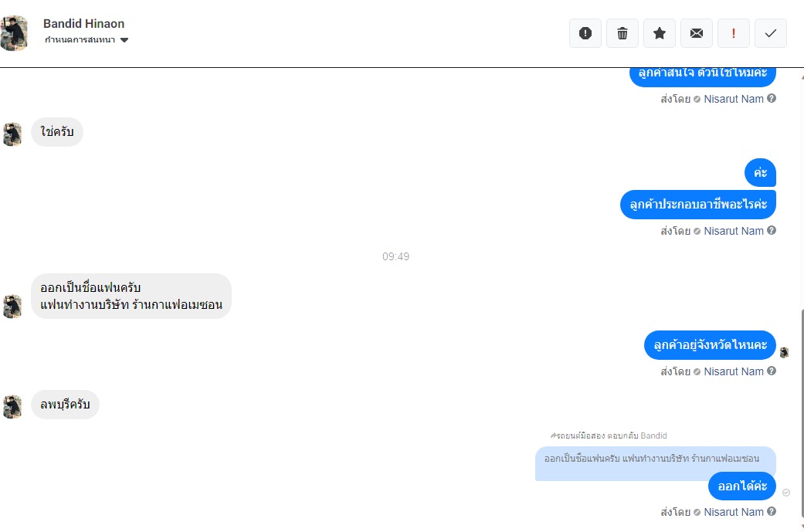Viewport: 804px width, 532px height.
Task: Click sender name Nisarut Nam under ลูกค้าประกอบอาชีพอะไรค่ะ
Action: [x=733, y=231]
